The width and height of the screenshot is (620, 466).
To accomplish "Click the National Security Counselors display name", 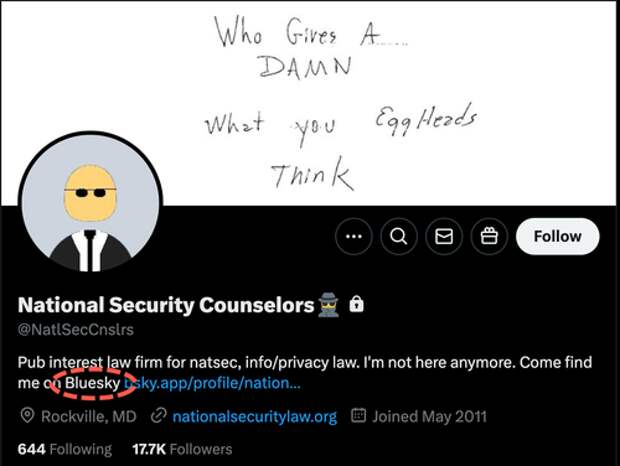I will coord(166,305).
